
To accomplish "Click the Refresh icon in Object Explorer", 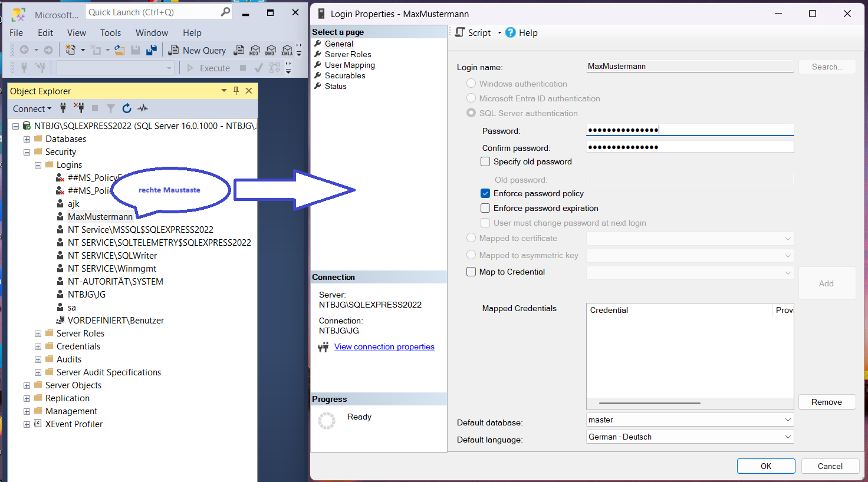I will (x=127, y=108).
